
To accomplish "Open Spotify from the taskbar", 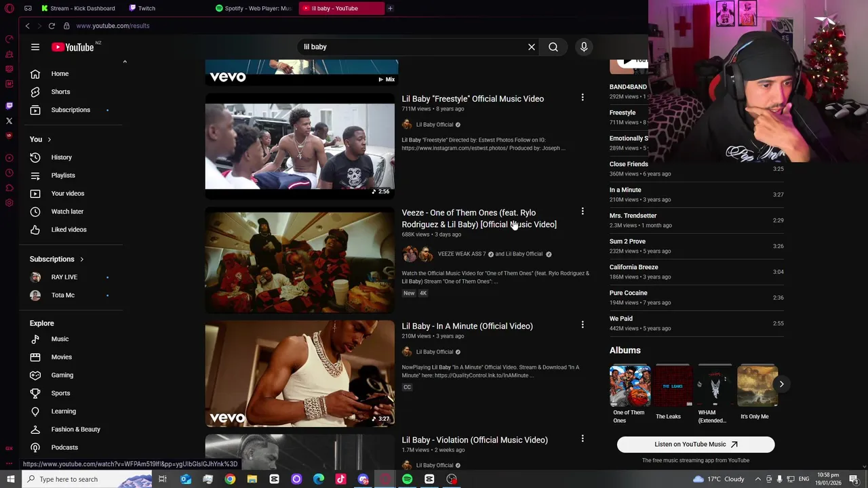I will 407,479.
